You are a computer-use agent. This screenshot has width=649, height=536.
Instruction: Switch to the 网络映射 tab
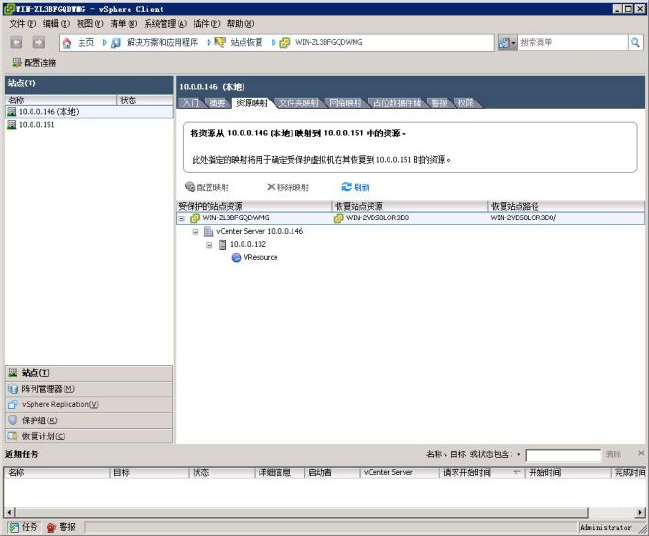346,103
